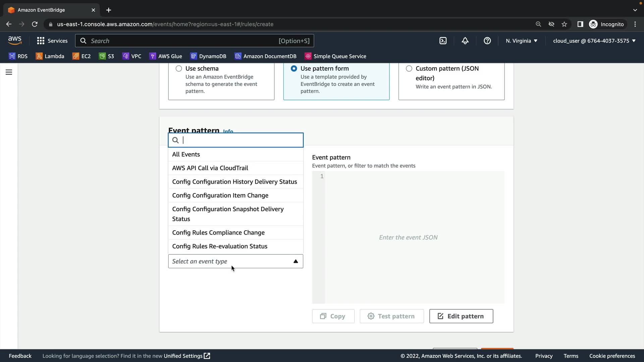The image size is (644, 362).
Task: Expand the cloud_user account menu
Action: point(594,41)
